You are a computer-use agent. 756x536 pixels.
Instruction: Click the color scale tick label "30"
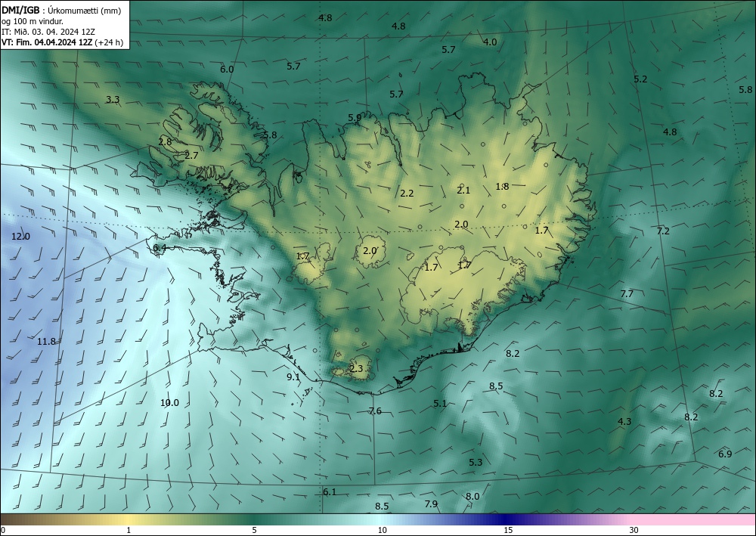[634, 530]
